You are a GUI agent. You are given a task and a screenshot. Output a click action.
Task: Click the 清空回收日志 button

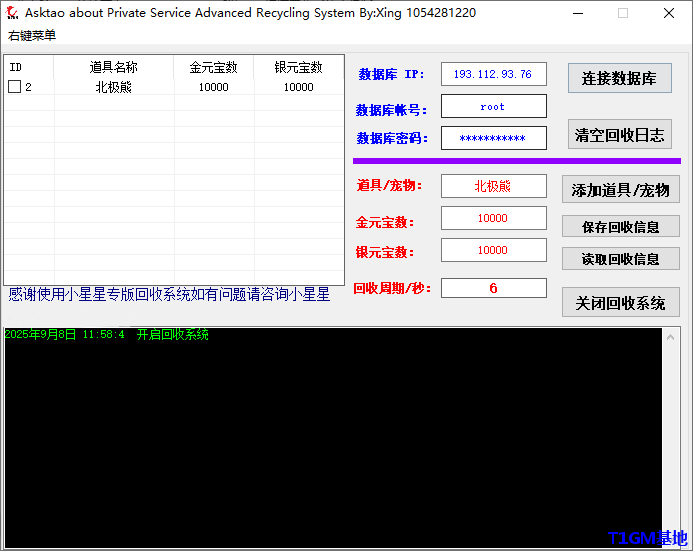(x=620, y=134)
